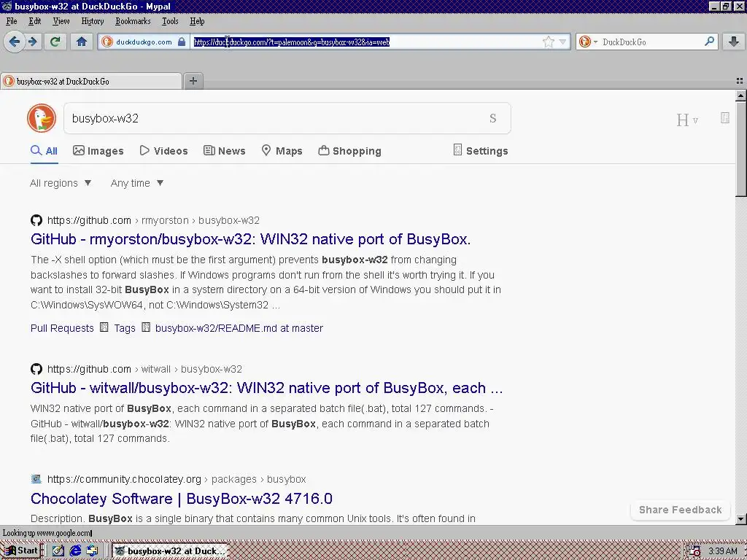Click the community.chocolatey.org breadcrumb URL
Viewport: 747px width, 560px height.
[177, 479]
